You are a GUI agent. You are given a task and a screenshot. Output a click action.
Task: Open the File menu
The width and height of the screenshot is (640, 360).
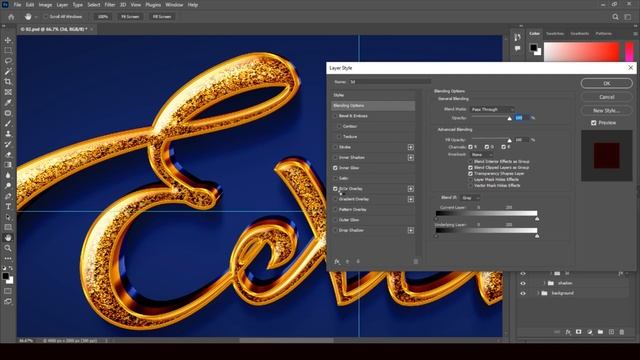point(18,5)
